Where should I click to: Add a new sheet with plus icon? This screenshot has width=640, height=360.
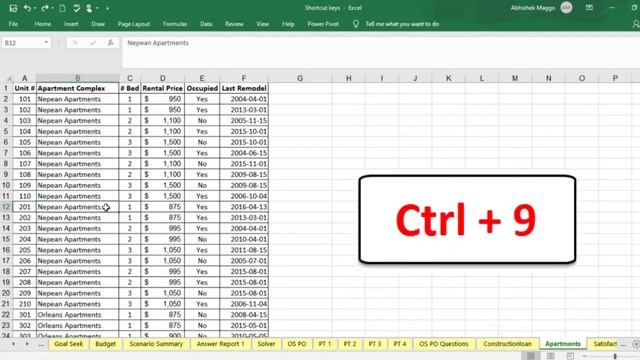pos(636,344)
